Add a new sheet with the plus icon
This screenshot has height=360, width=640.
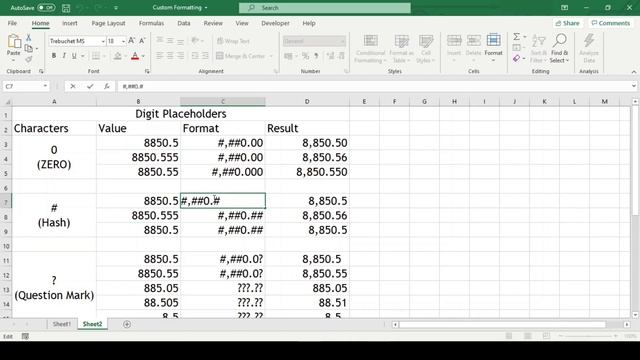coord(127,324)
